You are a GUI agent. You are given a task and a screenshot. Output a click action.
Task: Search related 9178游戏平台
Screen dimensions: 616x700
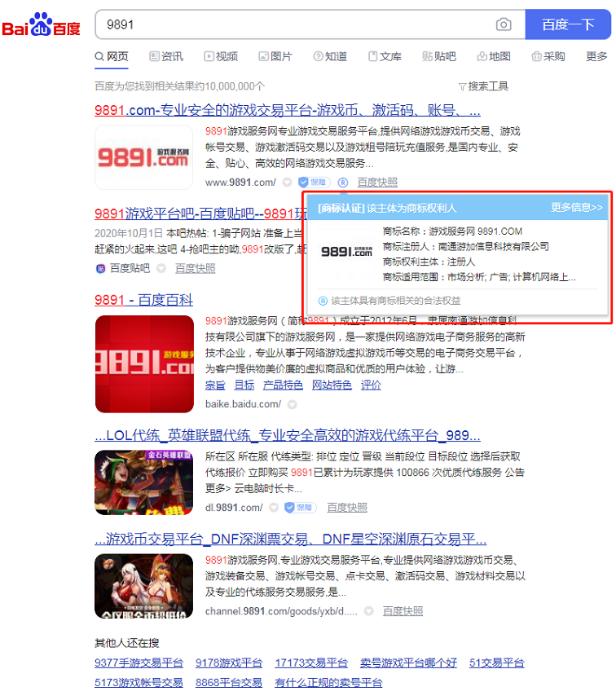pos(228,663)
